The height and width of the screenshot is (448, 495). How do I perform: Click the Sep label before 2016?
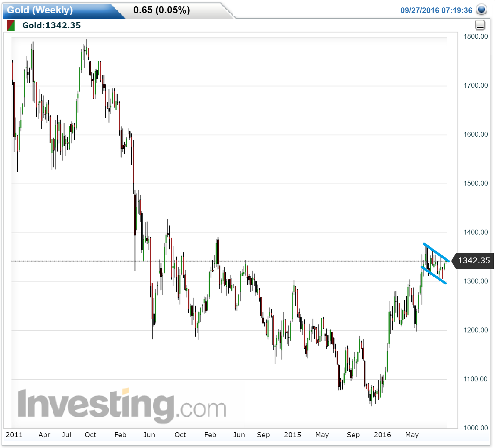pos(353,435)
